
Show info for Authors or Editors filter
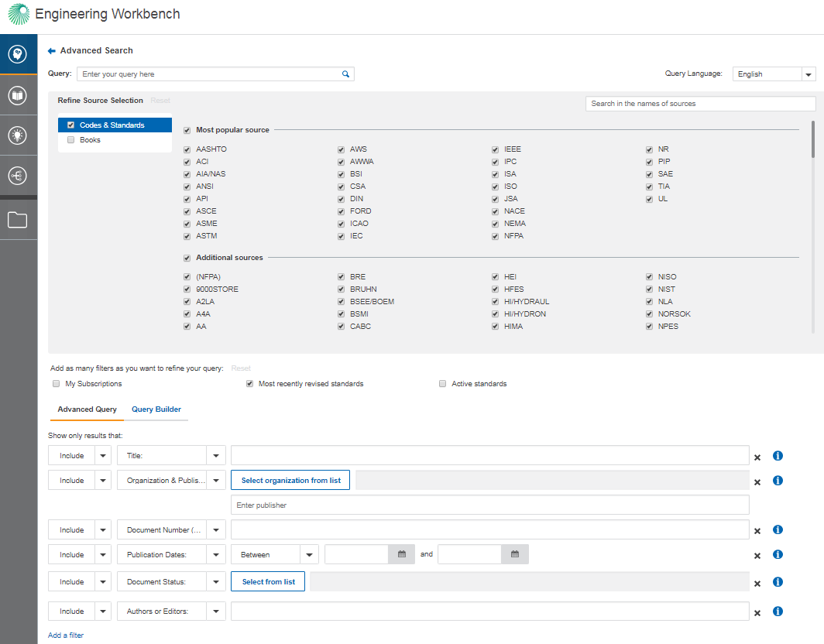[x=778, y=611]
